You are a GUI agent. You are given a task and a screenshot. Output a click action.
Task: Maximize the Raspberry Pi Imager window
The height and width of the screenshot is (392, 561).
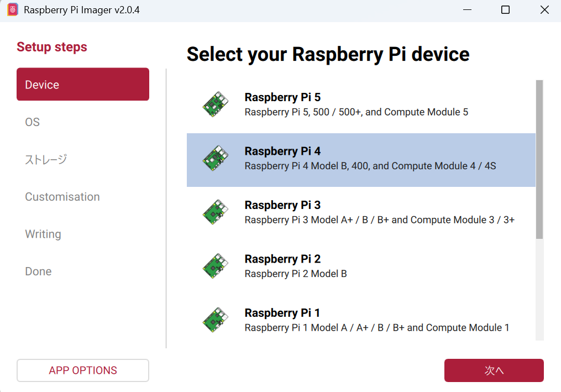pos(505,10)
